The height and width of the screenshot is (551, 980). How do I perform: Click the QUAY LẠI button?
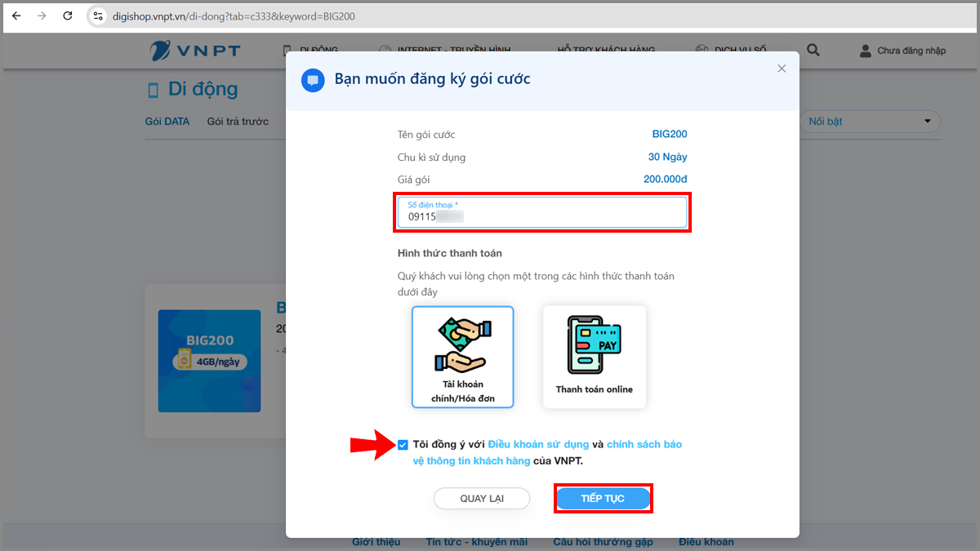tap(482, 499)
